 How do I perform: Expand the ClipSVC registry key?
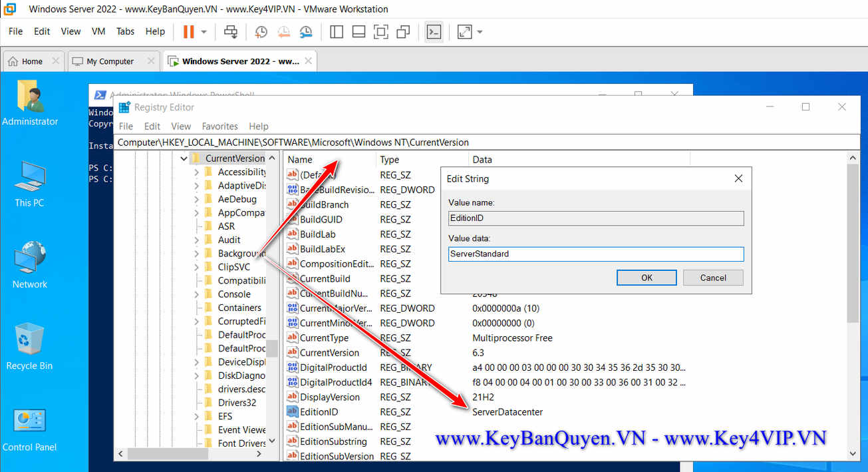coord(197,267)
